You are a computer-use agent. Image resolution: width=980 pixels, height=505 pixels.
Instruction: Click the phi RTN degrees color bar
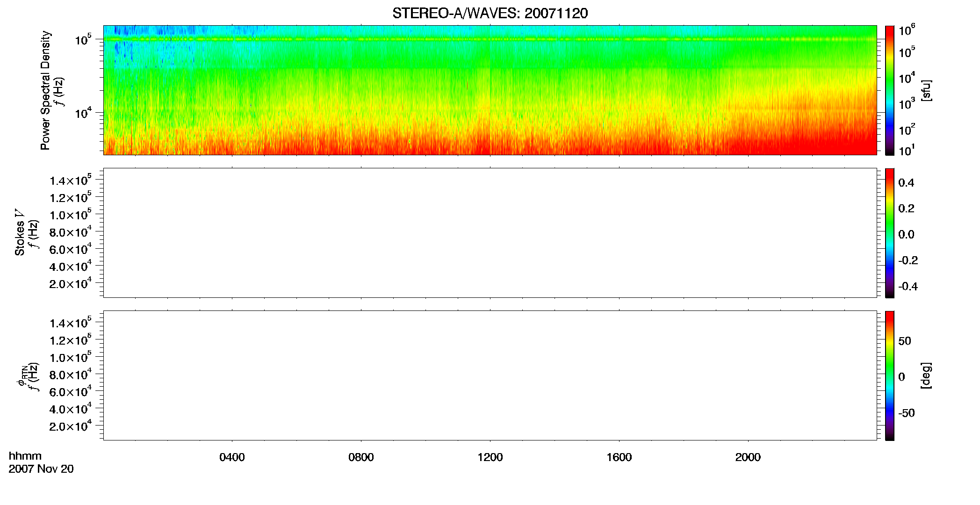890,375
